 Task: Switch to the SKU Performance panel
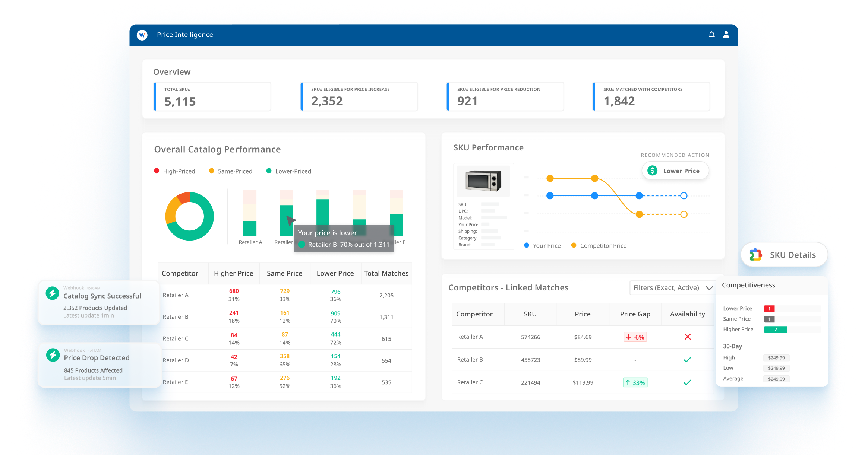point(488,147)
